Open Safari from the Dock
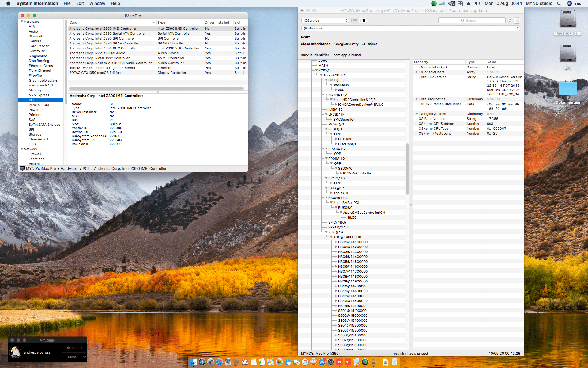The width and height of the screenshot is (588, 368). 219,362
